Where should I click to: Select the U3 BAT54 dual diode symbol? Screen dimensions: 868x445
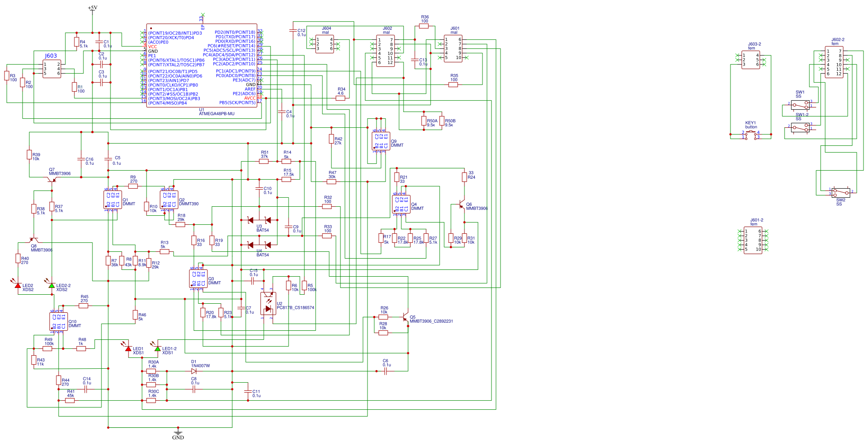click(259, 220)
